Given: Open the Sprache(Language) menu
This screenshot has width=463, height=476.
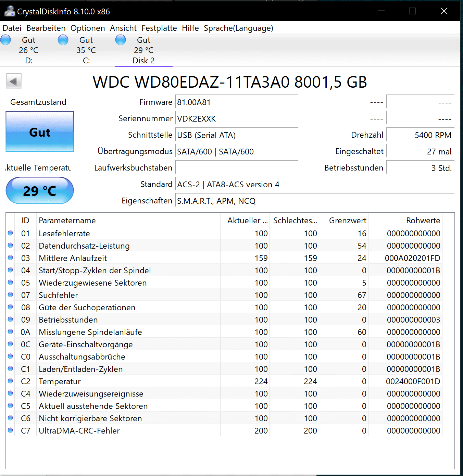Looking at the screenshot, I should 238,28.
